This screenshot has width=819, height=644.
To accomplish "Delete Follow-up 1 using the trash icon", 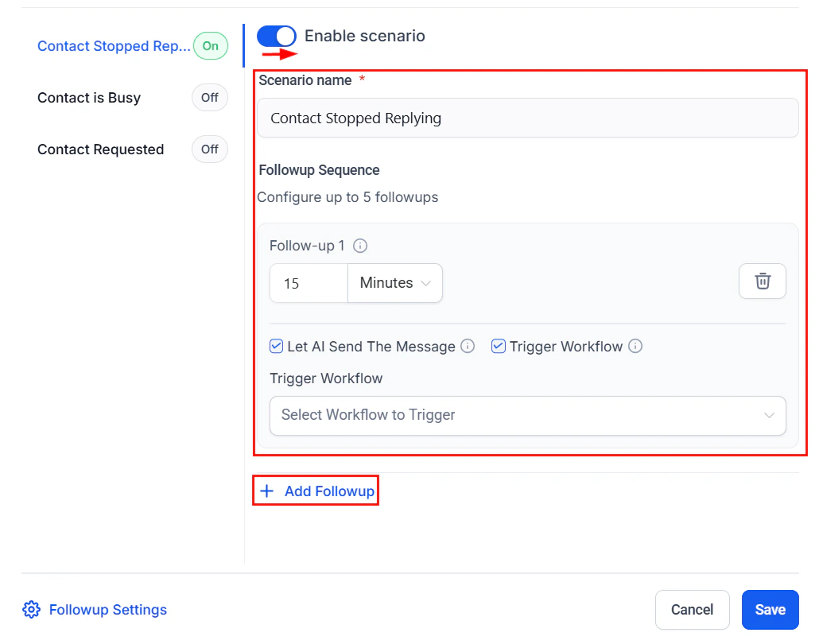I will pos(762,281).
